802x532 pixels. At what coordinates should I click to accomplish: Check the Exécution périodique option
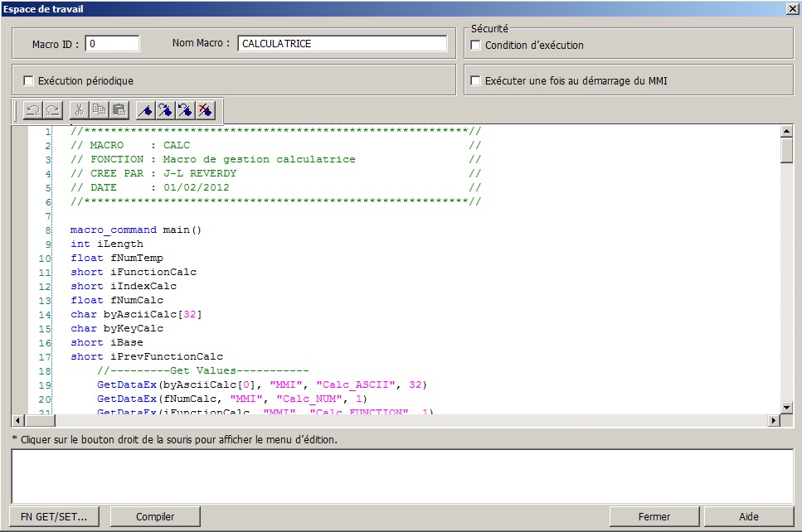tap(29, 81)
